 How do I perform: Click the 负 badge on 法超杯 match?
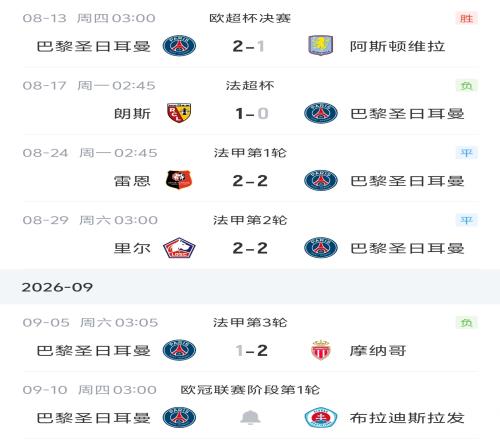(x=466, y=86)
